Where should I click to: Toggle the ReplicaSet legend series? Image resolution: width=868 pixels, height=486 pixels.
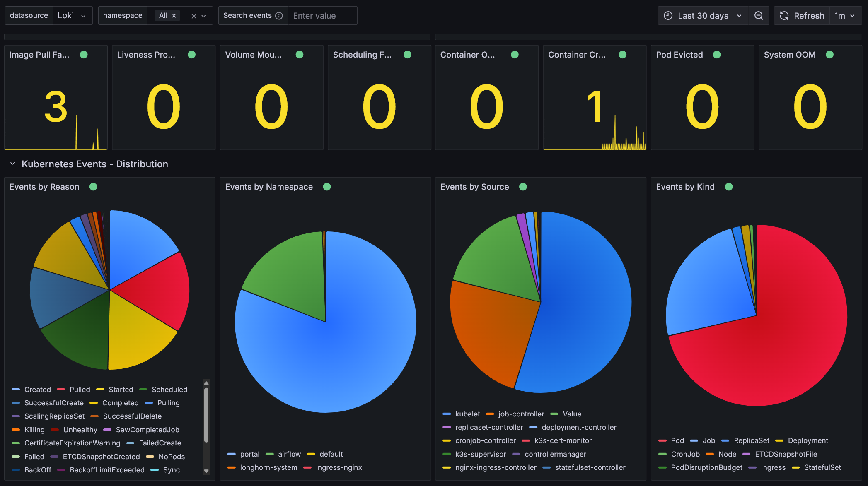tap(752, 440)
